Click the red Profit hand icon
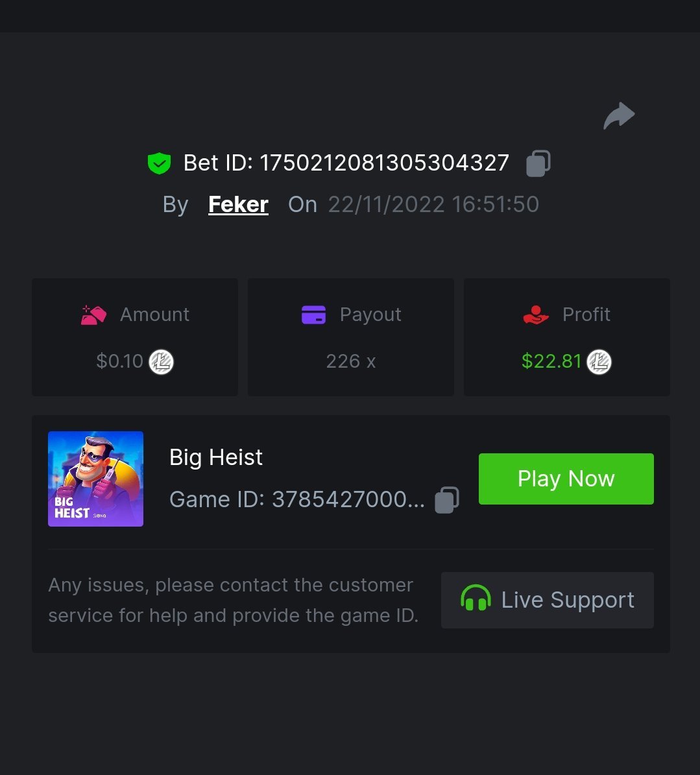Viewport: 700px width, 775px height. [536, 315]
